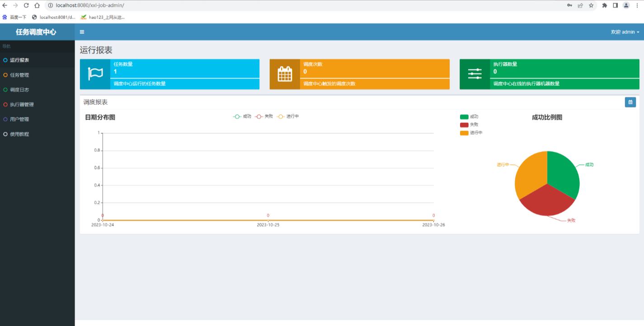
Task: Click 2023-10-24 axis label
Action: pos(103,225)
